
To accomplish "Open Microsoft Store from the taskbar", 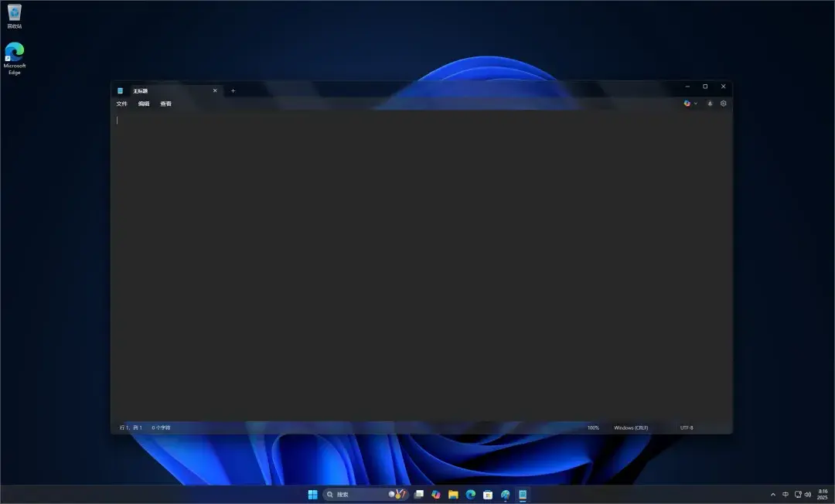I will coord(487,495).
